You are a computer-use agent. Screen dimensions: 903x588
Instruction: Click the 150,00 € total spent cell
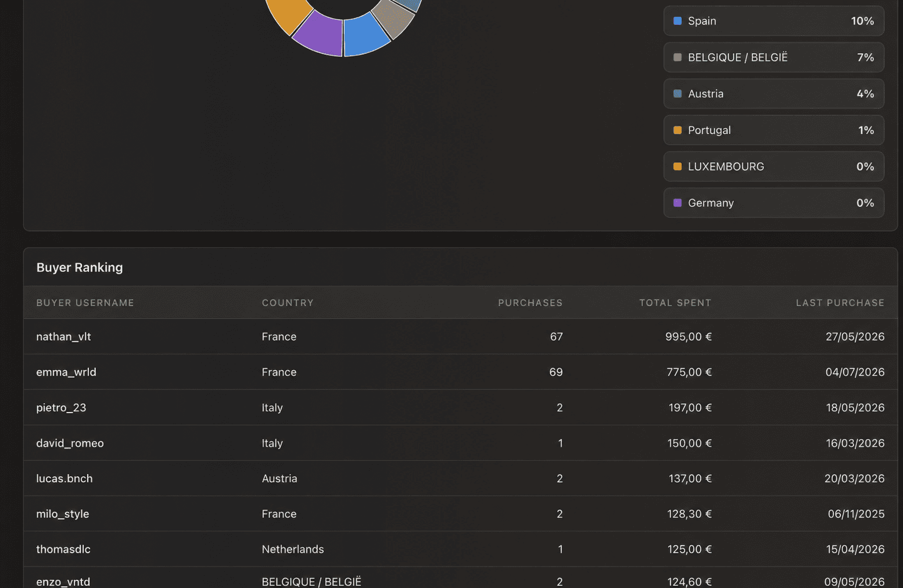[x=690, y=443]
